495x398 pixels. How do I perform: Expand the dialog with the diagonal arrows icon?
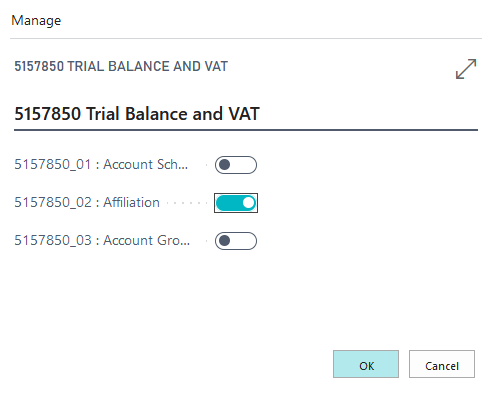tap(466, 69)
